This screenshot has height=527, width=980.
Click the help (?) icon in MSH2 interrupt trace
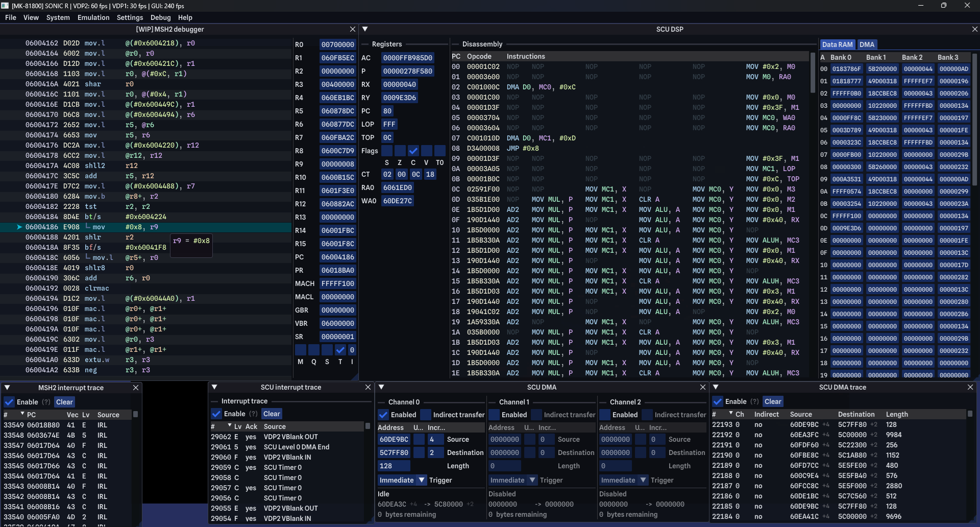[46, 402]
